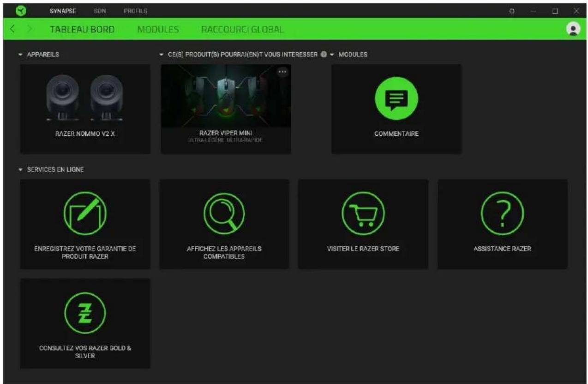The width and height of the screenshot is (588, 384).
Task: Maximize the Synapse window
Action: coord(555,11)
